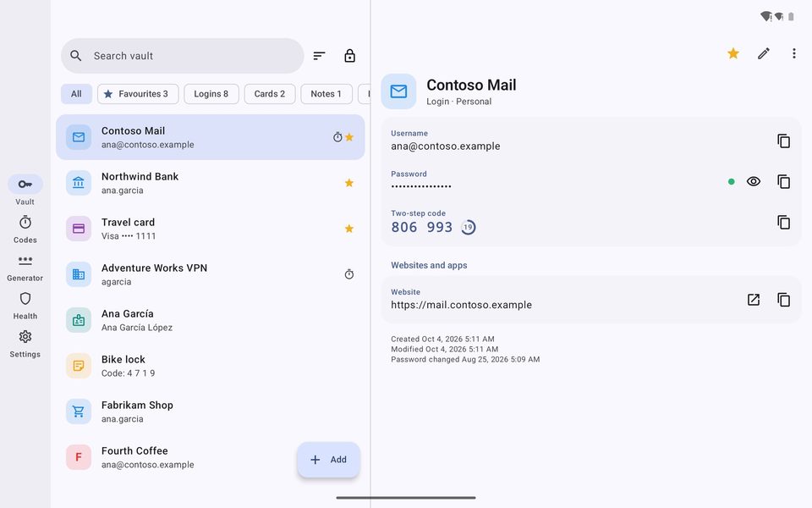Filter by Logins 8 chip
Image resolution: width=812 pixels, height=508 pixels.
(211, 94)
